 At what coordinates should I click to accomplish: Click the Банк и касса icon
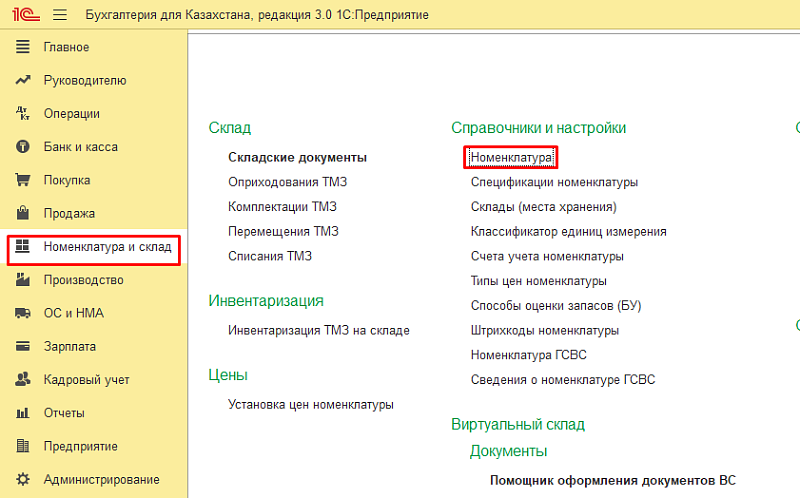(23, 147)
